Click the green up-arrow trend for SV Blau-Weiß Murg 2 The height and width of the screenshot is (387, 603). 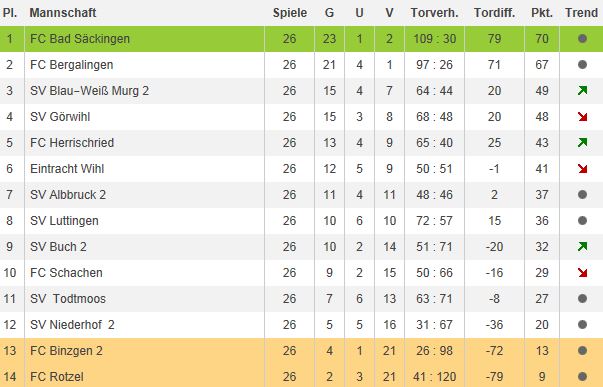[x=582, y=91]
